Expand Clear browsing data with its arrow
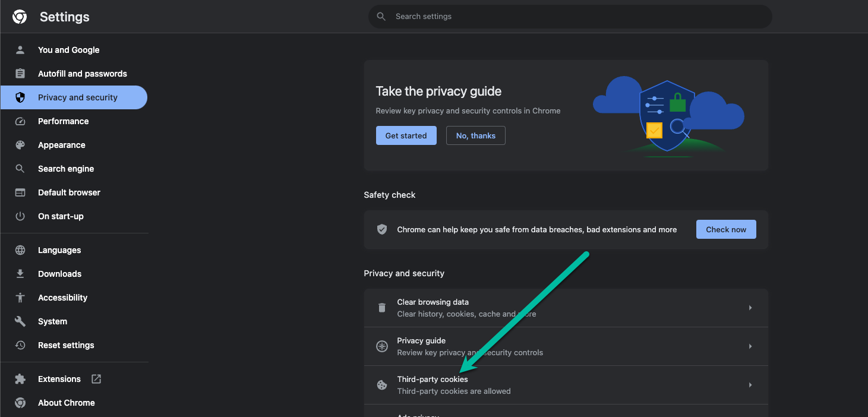868x417 pixels. click(750, 308)
